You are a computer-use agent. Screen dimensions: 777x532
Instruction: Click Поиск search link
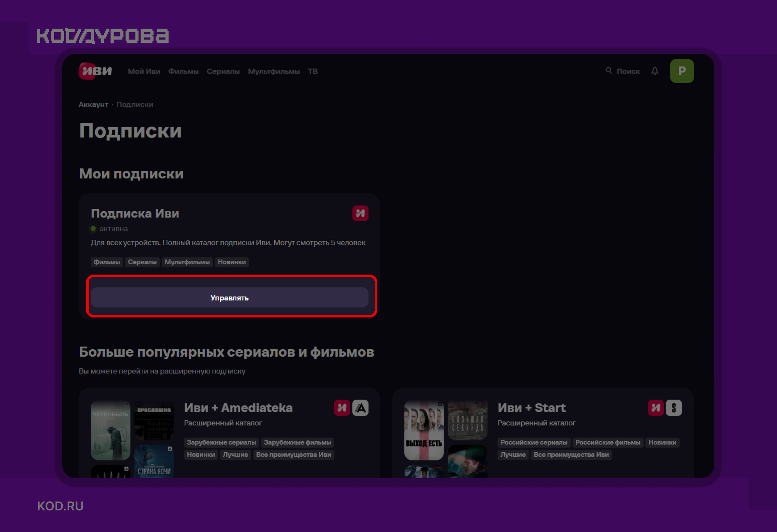tap(628, 71)
